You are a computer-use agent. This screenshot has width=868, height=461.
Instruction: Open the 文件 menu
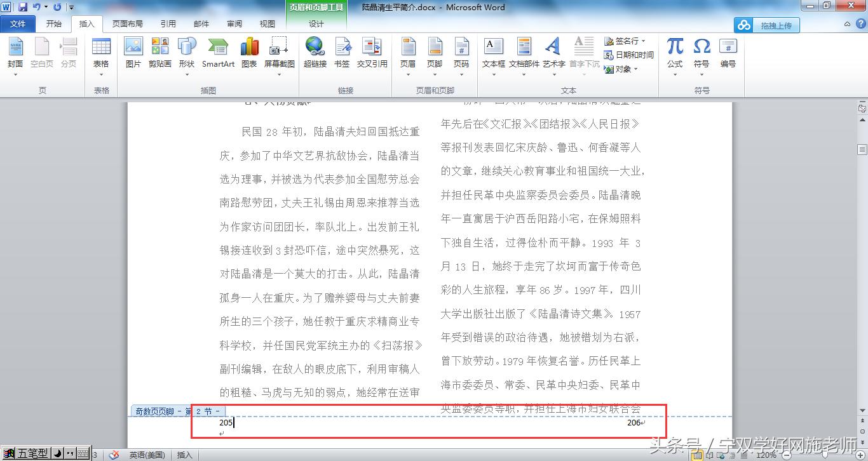coord(18,24)
